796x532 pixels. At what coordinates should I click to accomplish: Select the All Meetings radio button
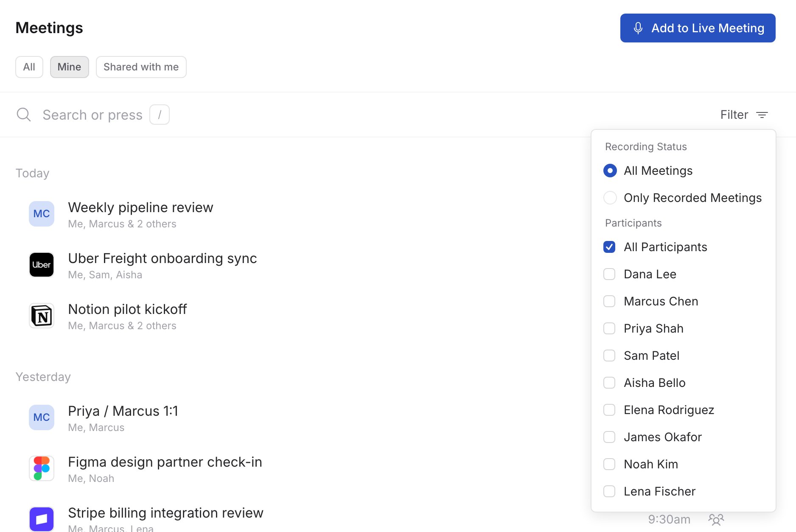click(610, 171)
